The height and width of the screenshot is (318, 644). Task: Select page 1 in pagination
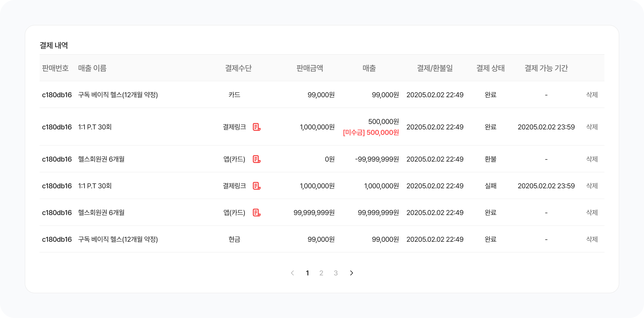click(307, 273)
